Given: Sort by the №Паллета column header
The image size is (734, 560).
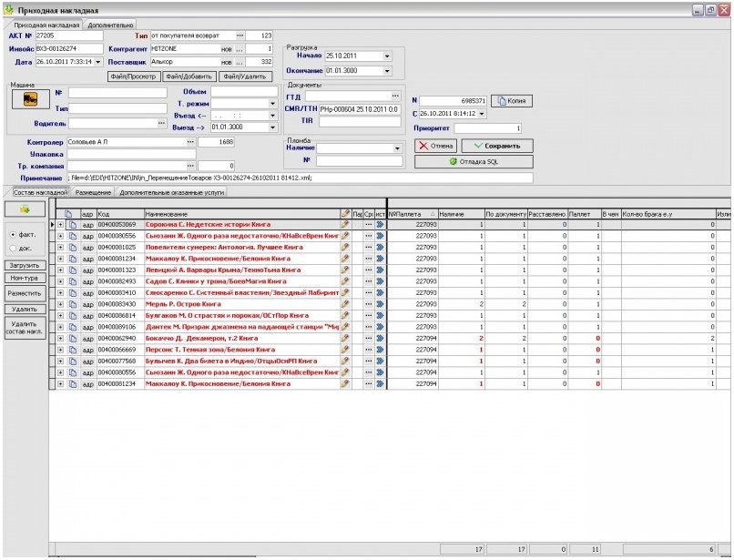Looking at the screenshot, I should [408, 212].
